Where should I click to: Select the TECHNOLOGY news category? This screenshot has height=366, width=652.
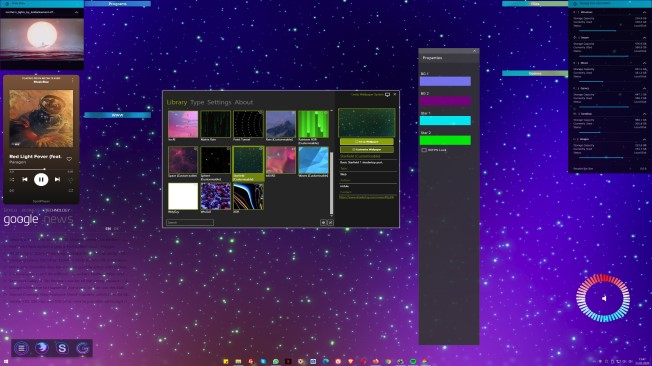tap(58, 210)
